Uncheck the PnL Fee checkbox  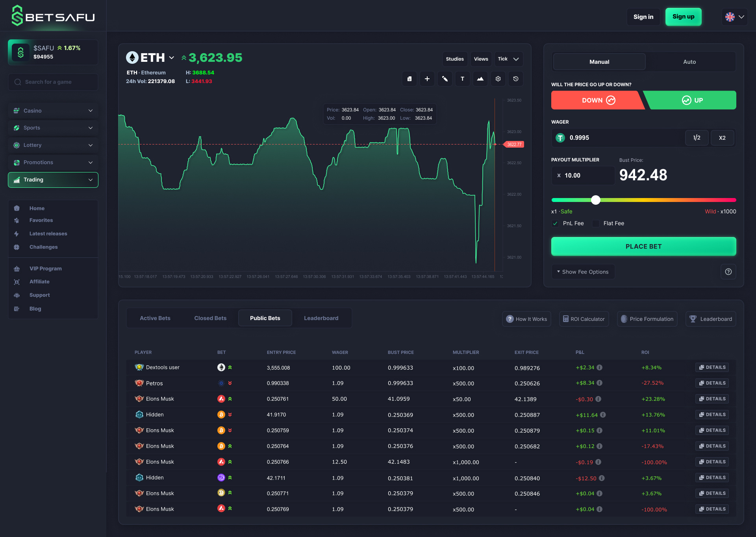point(555,223)
